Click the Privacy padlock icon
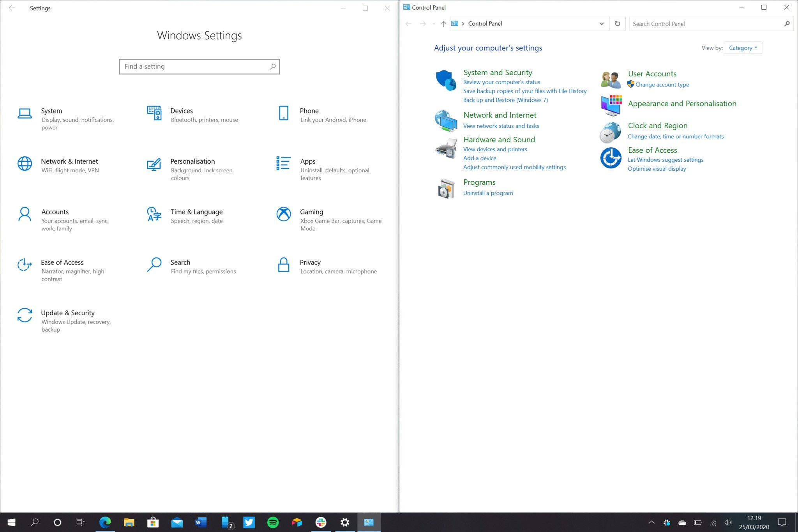 [284, 265]
